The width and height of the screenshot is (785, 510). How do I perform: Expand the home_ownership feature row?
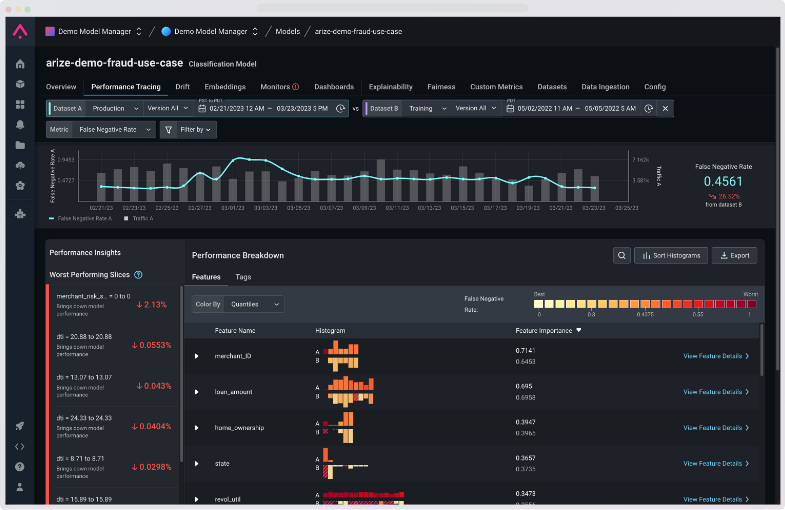(x=197, y=428)
